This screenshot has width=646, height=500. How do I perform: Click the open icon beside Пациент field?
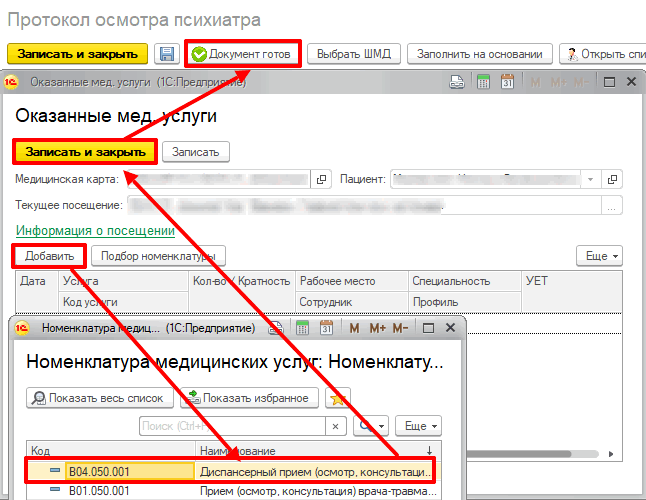tap(614, 179)
